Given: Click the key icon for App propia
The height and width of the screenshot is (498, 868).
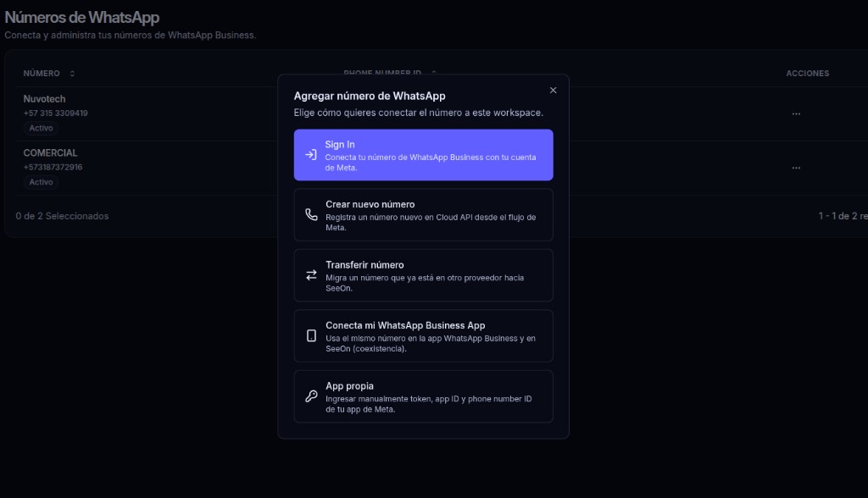Looking at the screenshot, I should [311, 396].
